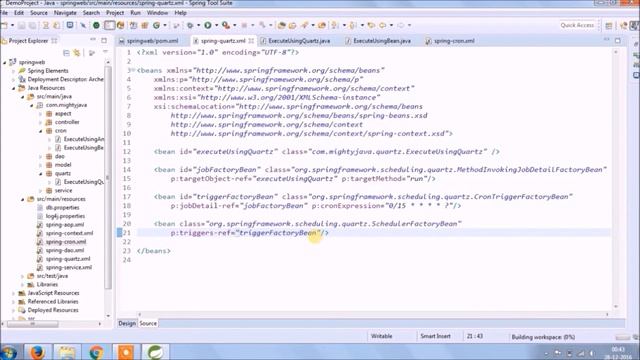Collapse the quartz package
Viewport: 640px width, 360px height.
(40, 174)
